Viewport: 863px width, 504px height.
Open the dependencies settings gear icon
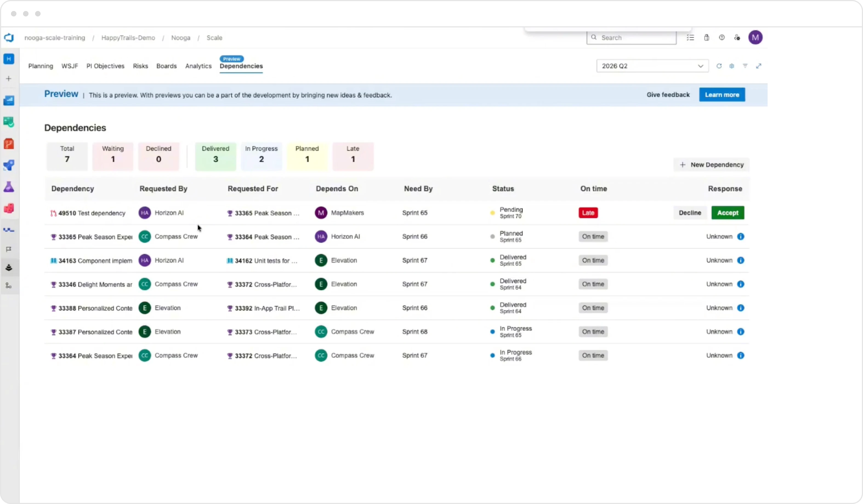click(x=731, y=66)
